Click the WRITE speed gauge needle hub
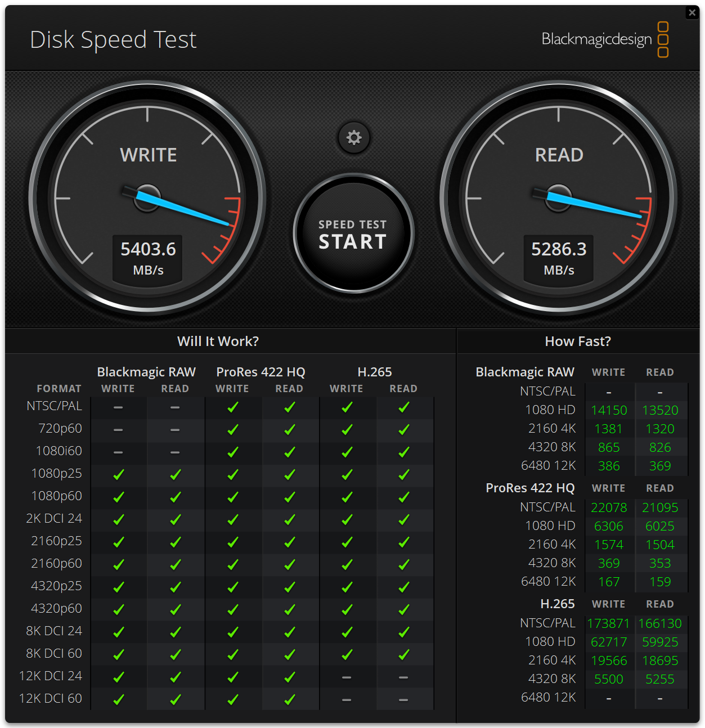Screen dimensions: 705x728 click(x=147, y=198)
